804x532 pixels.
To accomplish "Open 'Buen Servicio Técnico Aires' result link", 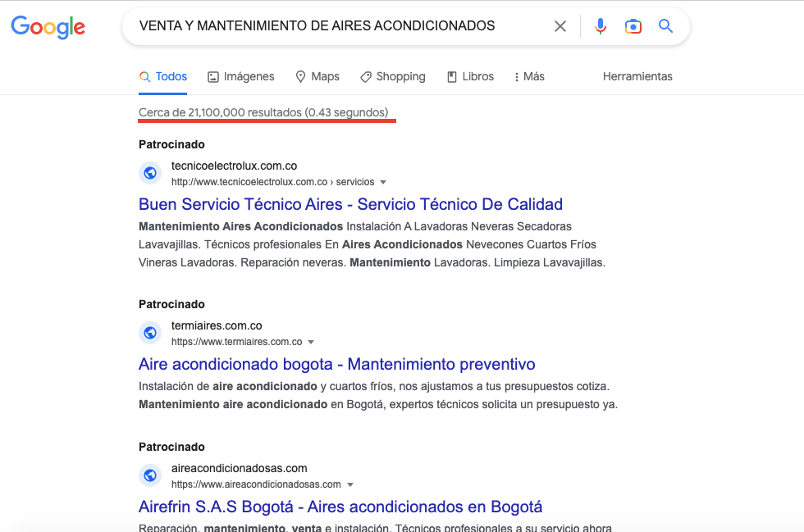I will click(351, 204).
